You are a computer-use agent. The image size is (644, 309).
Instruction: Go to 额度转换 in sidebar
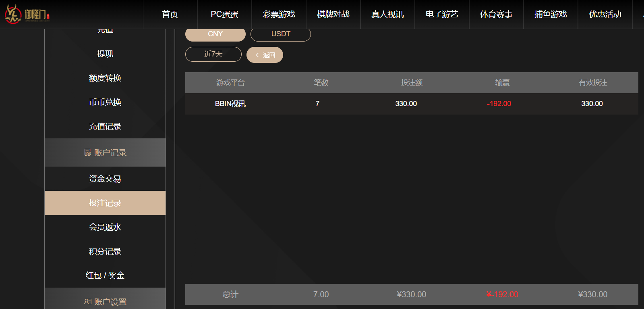pyautogui.click(x=105, y=78)
